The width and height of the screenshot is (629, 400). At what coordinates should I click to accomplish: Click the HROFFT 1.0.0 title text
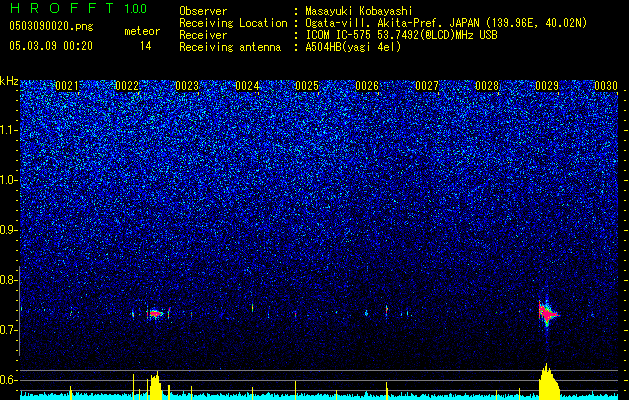78,8
